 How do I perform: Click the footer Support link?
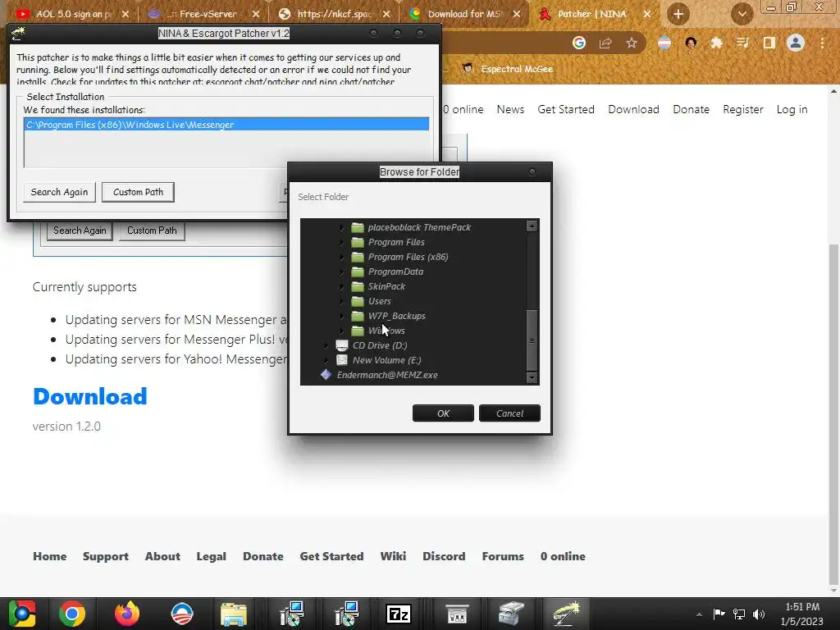[106, 556]
